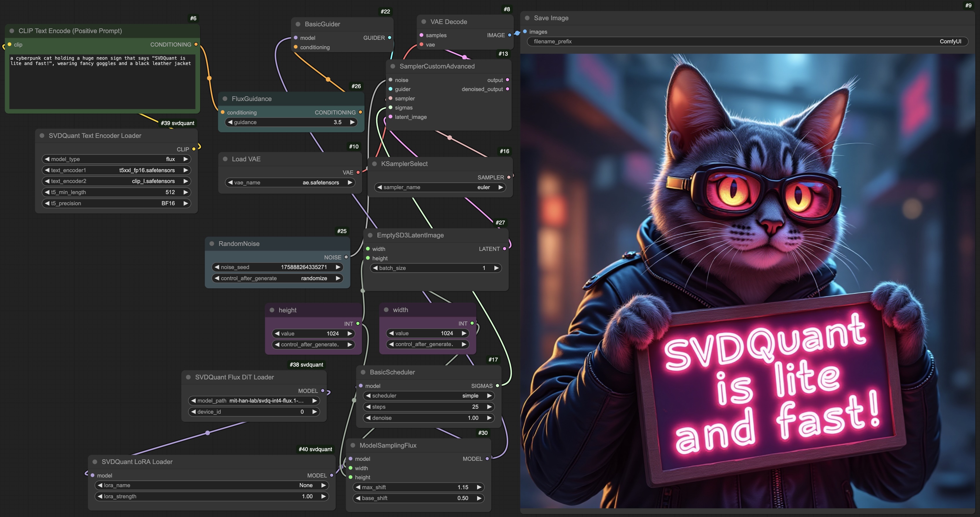The height and width of the screenshot is (517, 980).
Task: Collapse the RandomNoise node using its dot
Action: coord(212,244)
